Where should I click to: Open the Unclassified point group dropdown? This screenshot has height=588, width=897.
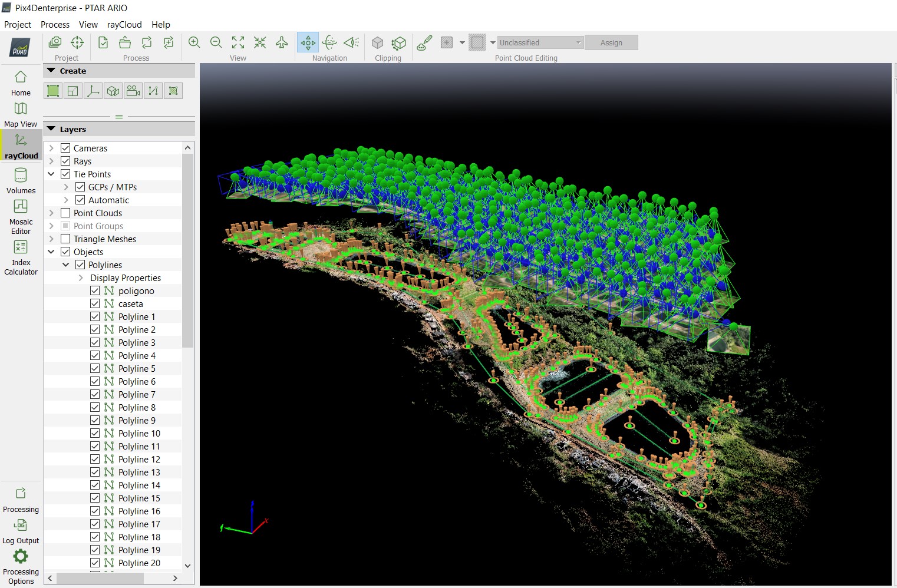pos(540,42)
